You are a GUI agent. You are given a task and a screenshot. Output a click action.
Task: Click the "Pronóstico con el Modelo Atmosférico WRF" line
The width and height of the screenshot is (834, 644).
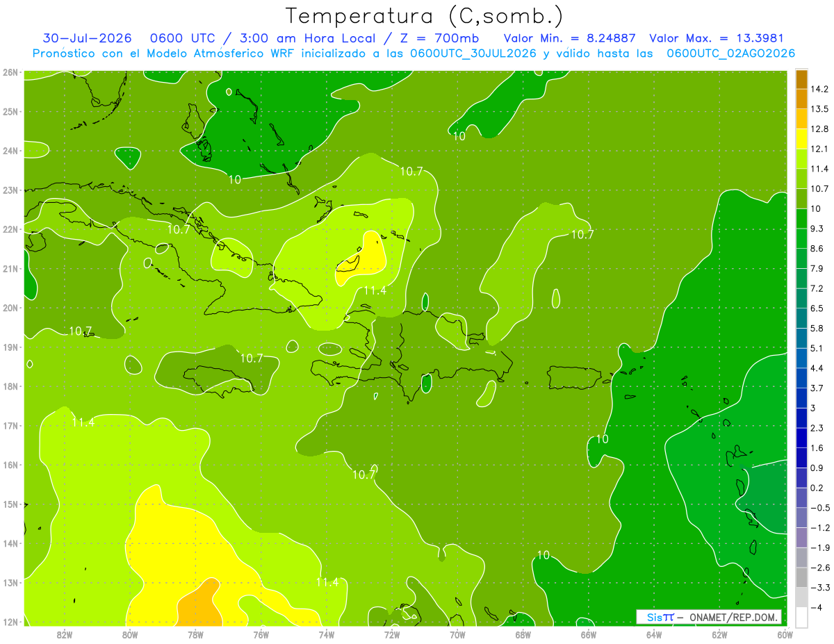(414, 53)
